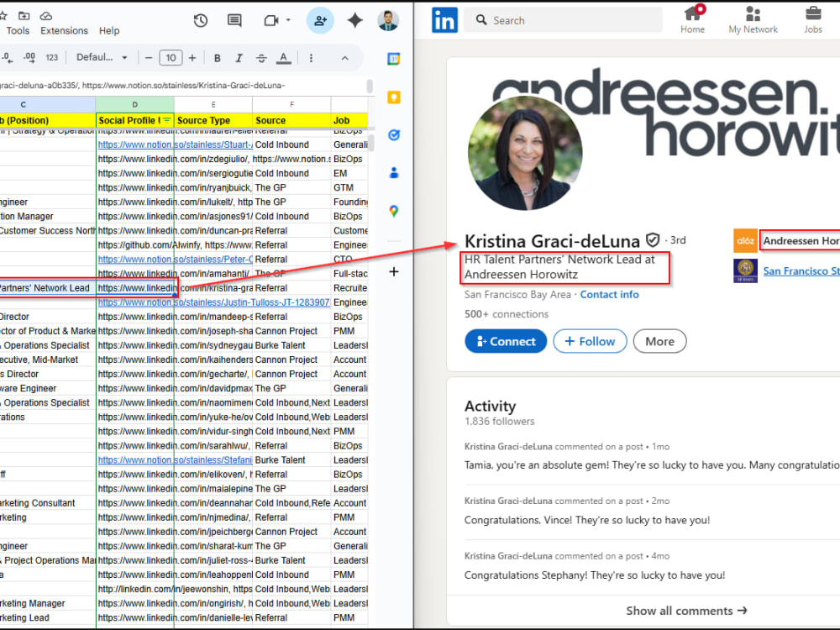Decrease decimal places in toolbar

(7, 57)
